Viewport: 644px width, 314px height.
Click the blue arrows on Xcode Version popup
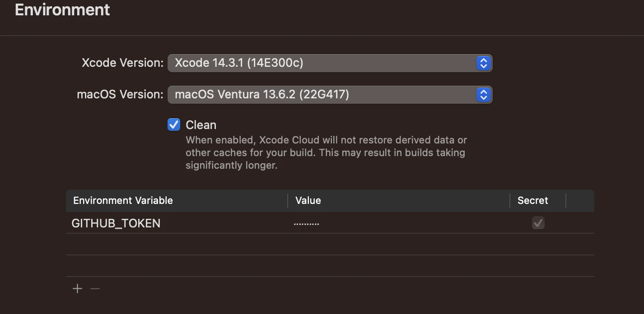click(483, 63)
